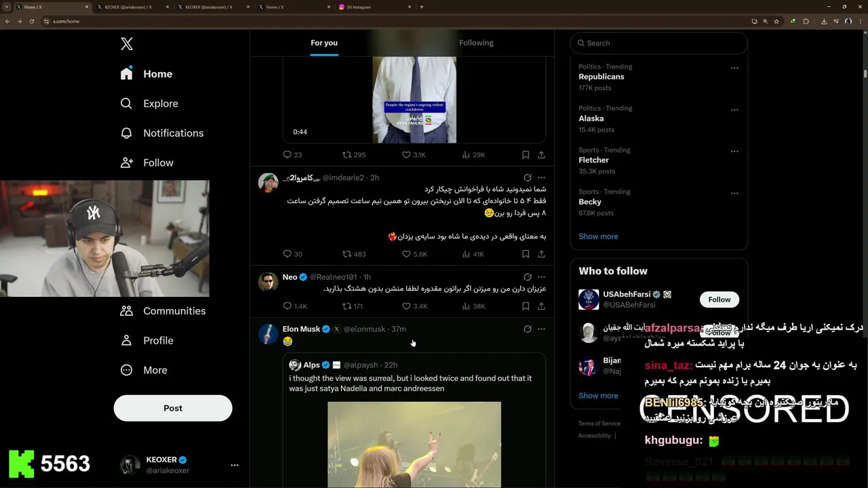Bookmark the video post
The width and height of the screenshot is (868, 488).
526,155
